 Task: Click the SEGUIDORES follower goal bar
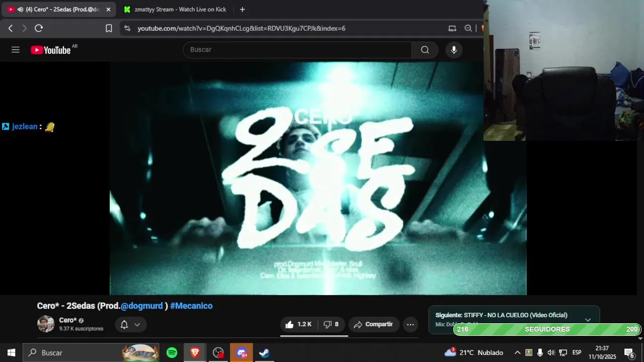[547, 329]
